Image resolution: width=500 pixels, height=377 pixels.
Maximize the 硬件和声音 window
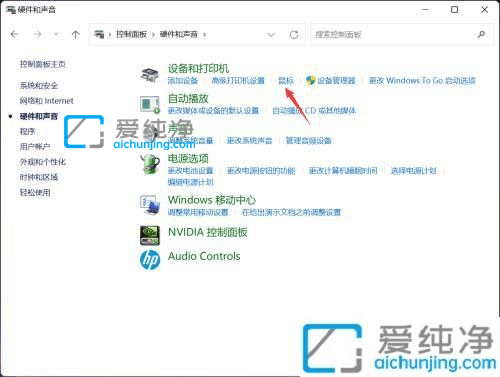[x=454, y=10]
